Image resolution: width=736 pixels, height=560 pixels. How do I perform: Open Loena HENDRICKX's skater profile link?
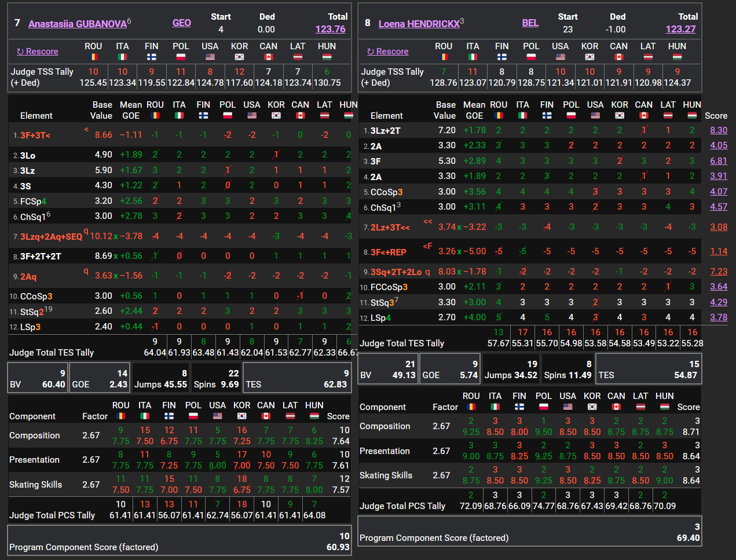pos(419,24)
